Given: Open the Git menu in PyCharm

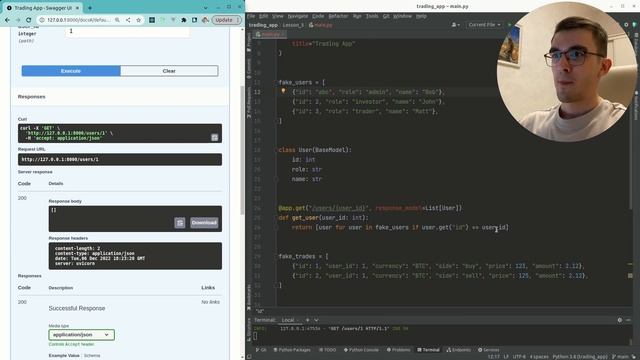Looking at the screenshot, I should tap(386, 16).
